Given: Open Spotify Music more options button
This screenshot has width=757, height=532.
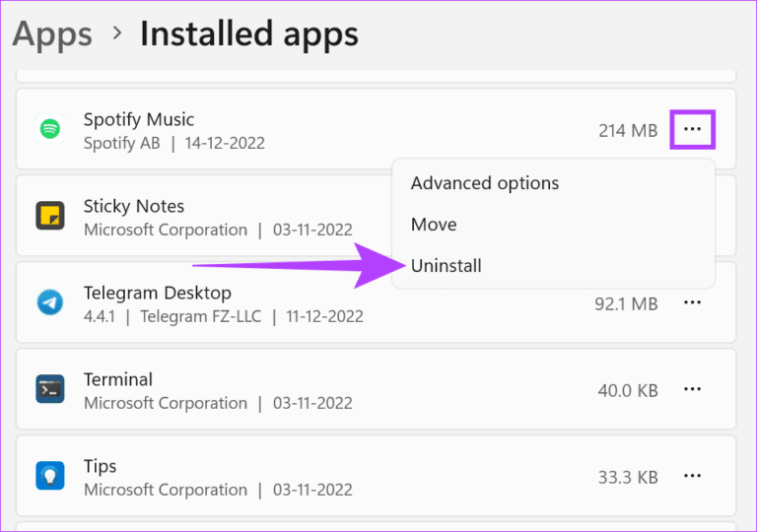Looking at the screenshot, I should (x=692, y=129).
